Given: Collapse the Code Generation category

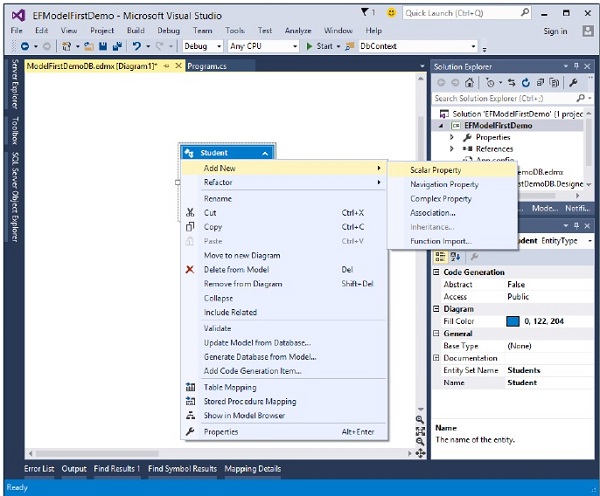Looking at the screenshot, I should (x=436, y=272).
